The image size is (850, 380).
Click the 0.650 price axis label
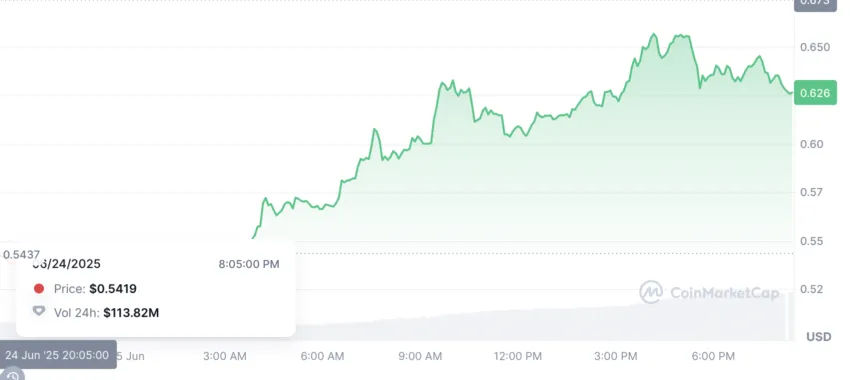[815, 47]
